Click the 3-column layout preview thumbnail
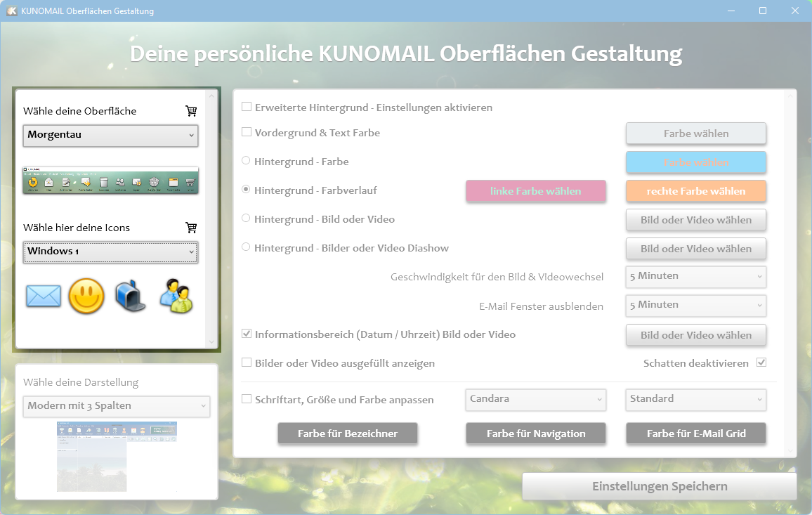812x515 pixels. tap(117, 457)
